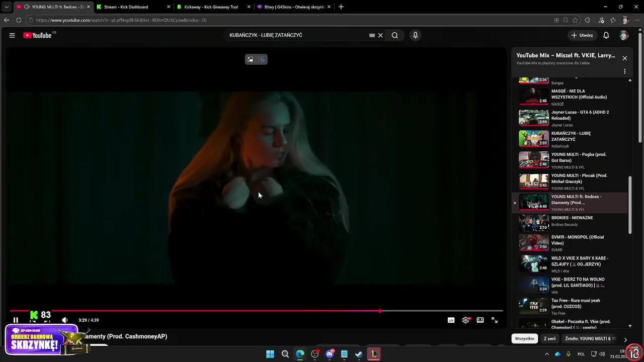Open the Windows Start menu
The image size is (644, 362).
pos(270,354)
